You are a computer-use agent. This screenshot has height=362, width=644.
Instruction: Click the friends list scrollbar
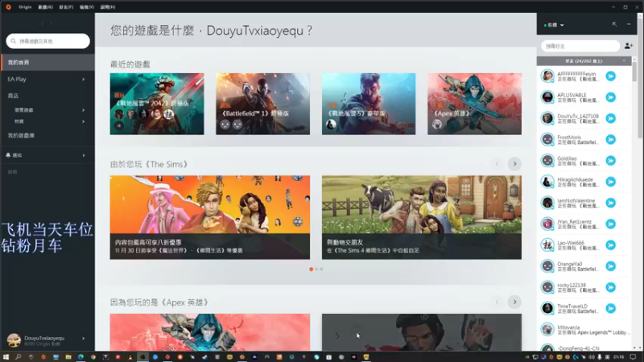coord(634,72)
